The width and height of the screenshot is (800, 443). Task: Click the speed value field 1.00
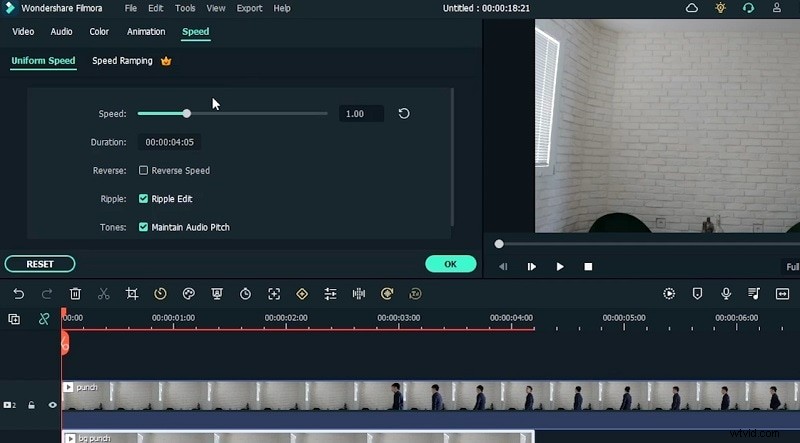pyautogui.click(x=361, y=113)
